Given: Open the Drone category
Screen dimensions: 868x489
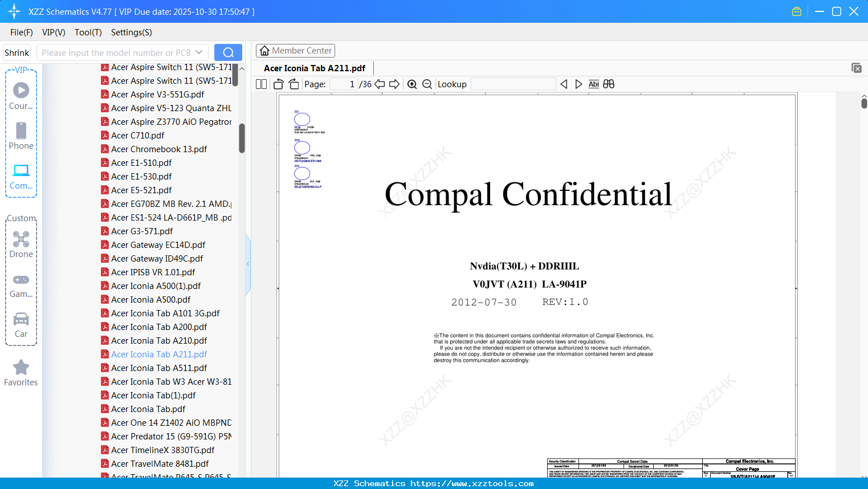Looking at the screenshot, I should 21,244.
